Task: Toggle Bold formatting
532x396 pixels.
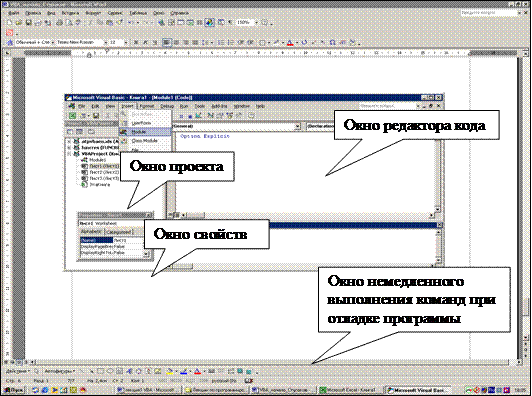Action: 136,42
